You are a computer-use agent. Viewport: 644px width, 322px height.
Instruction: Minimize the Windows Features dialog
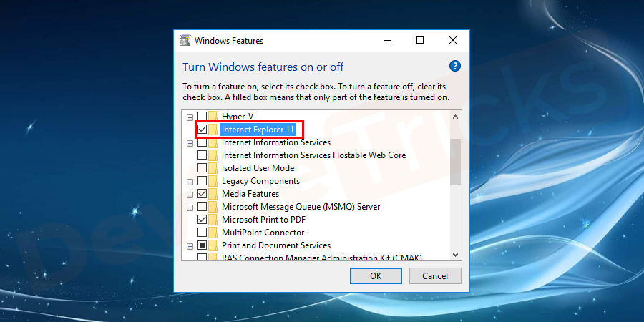pyautogui.click(x=388, y=40)
